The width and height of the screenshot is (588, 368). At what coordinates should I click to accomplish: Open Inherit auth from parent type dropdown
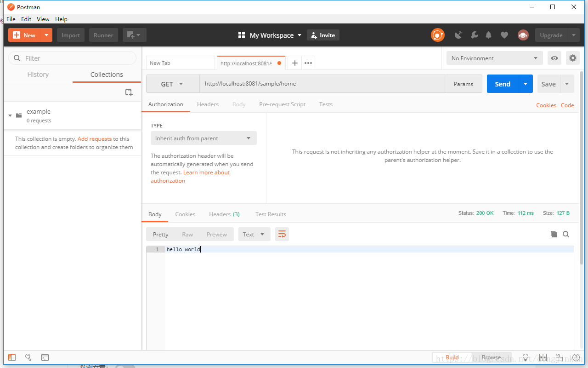(x=204, y=138)
